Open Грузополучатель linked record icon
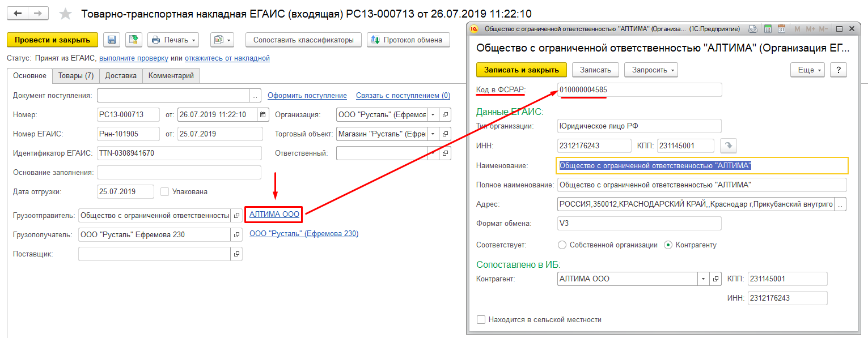The width and height of the screenshot is (868, 338). [x=236, y=235]
